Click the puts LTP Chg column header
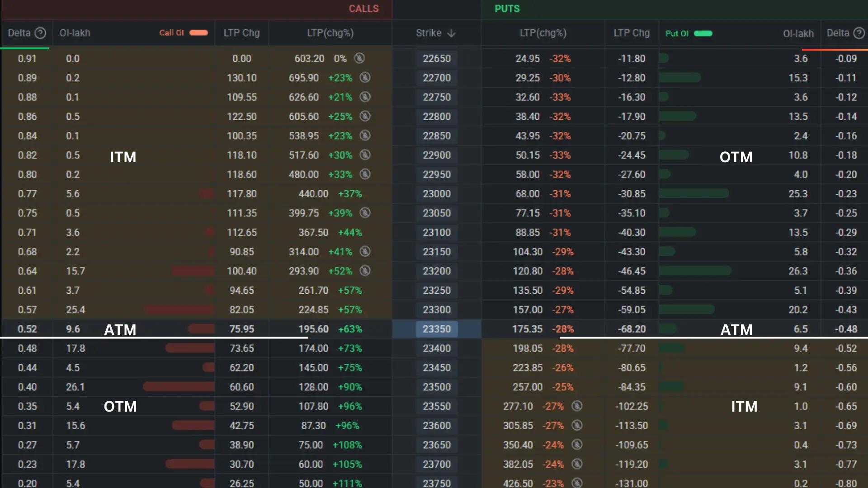Screen dimensions: 868x488 632,33
